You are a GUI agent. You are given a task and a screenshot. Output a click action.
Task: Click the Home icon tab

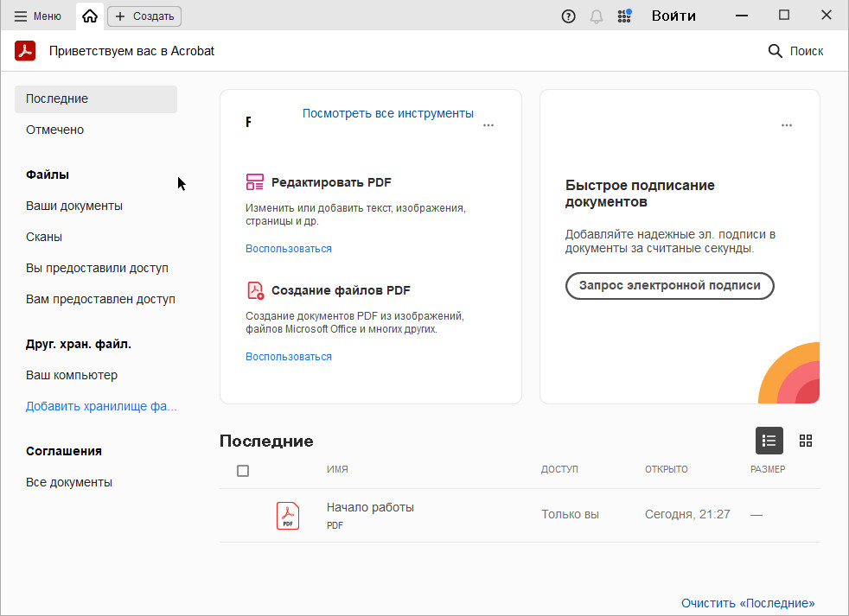90,16
